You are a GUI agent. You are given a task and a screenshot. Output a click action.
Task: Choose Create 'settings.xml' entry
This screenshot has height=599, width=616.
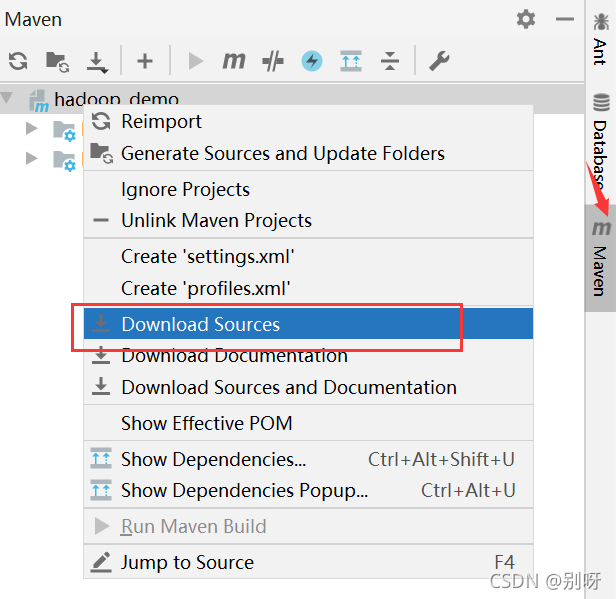308,256
